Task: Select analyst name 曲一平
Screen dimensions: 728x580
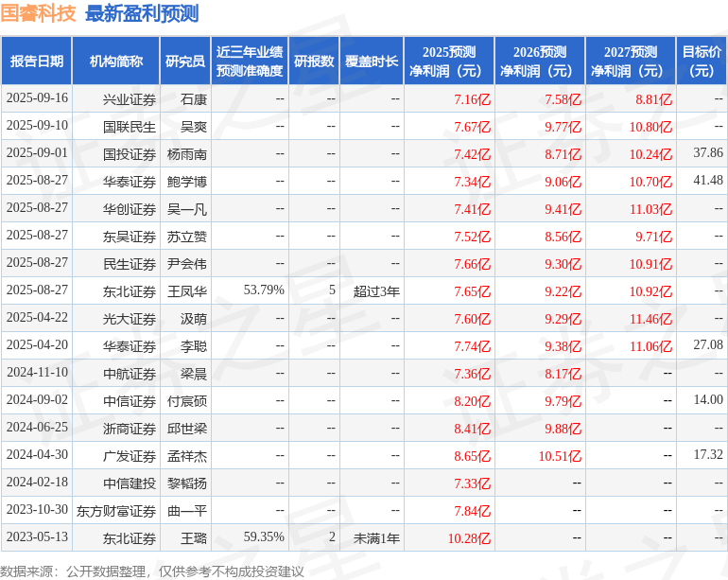Action: click(x=187, y=511)
